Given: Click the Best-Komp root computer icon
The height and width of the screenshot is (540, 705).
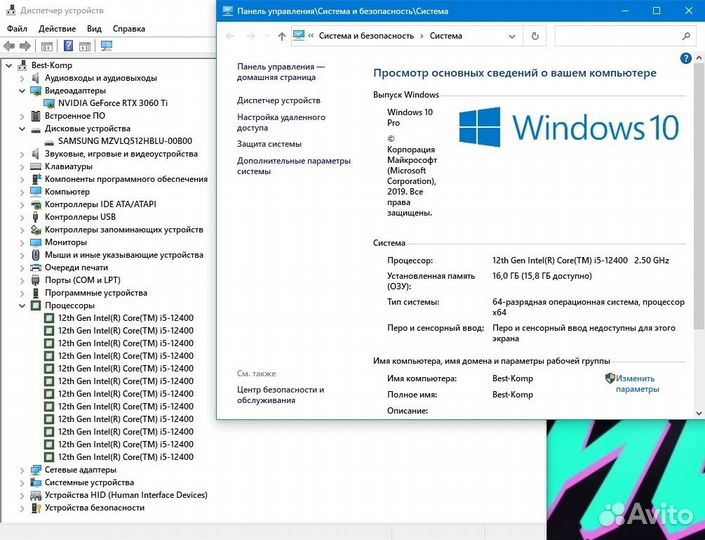Looking at the screenshot, I should [22, 65].
